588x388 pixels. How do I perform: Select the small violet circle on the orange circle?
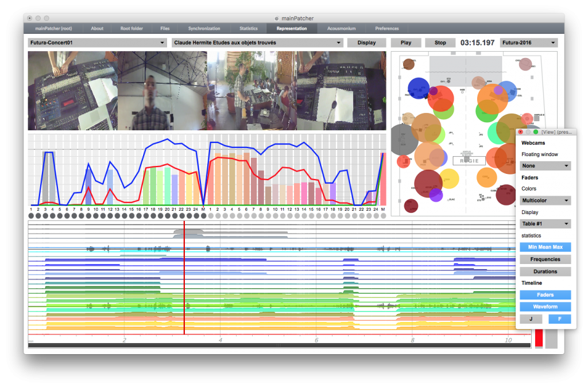pyautogui.click(x=498, y=90)
